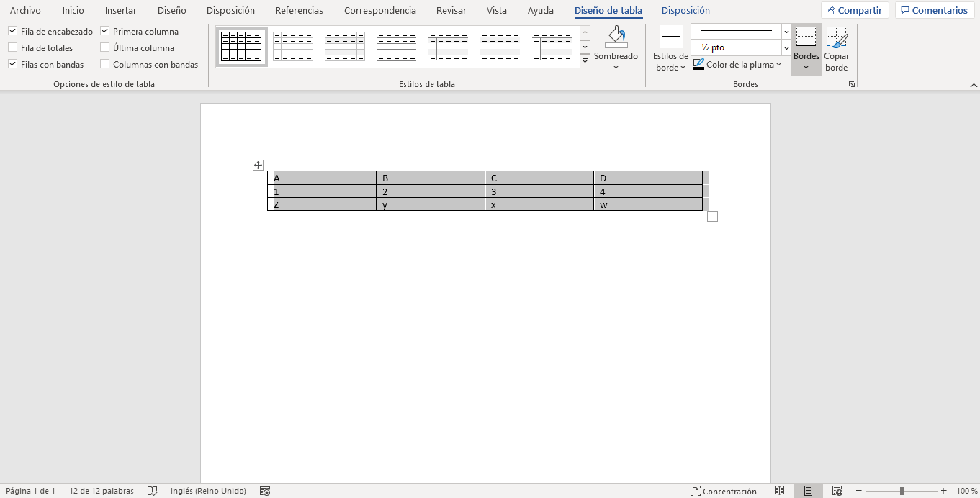Switch to the Inicio tab
Image resolution: width=980 pixels, height=498 pixels.
(73, 11)
